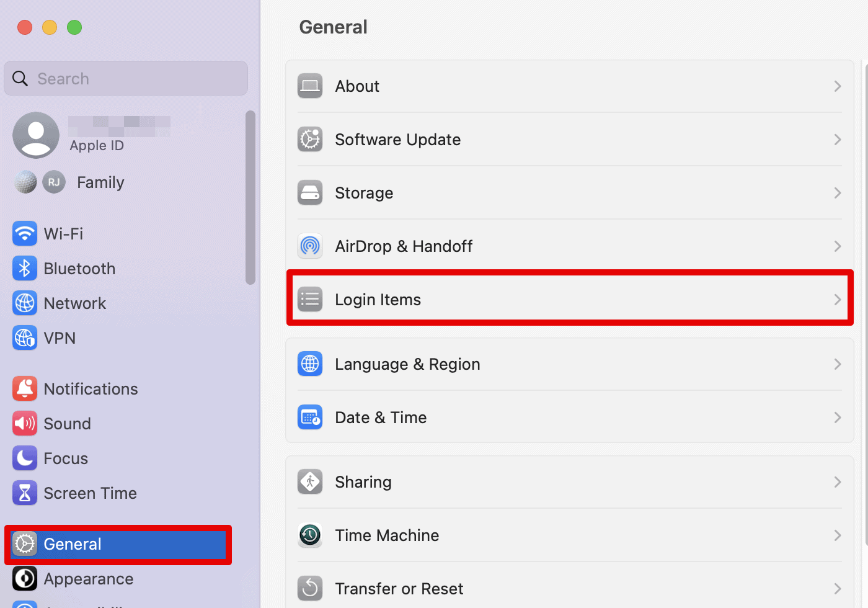Click the Sound speaker icon
The width and height of the screenshot is (868, 608).
coord(25,424)
